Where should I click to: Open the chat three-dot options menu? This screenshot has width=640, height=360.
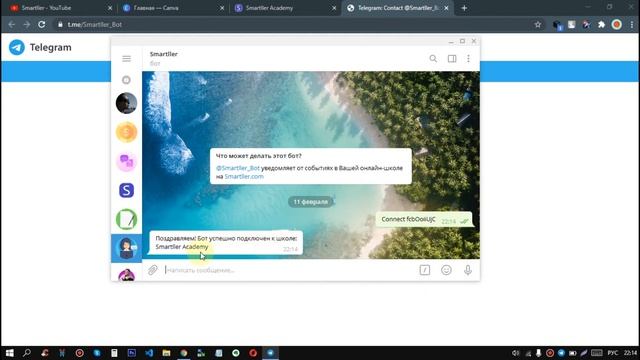(468, 59)
